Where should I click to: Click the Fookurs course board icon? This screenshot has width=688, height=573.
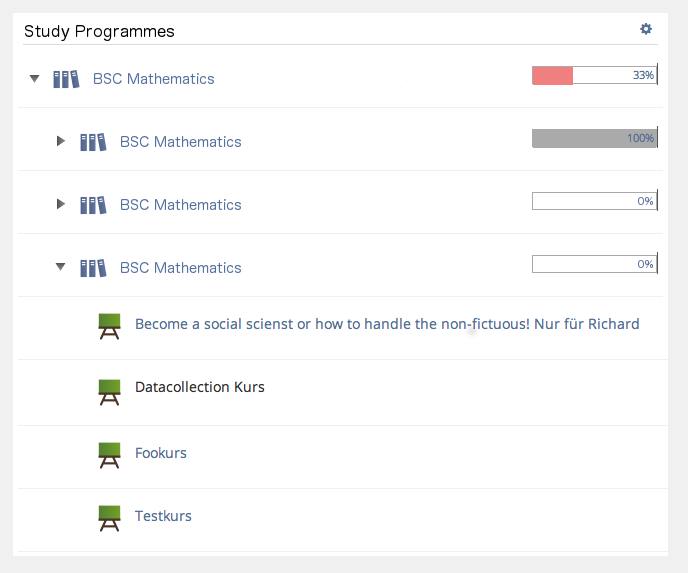click(109, 455)
